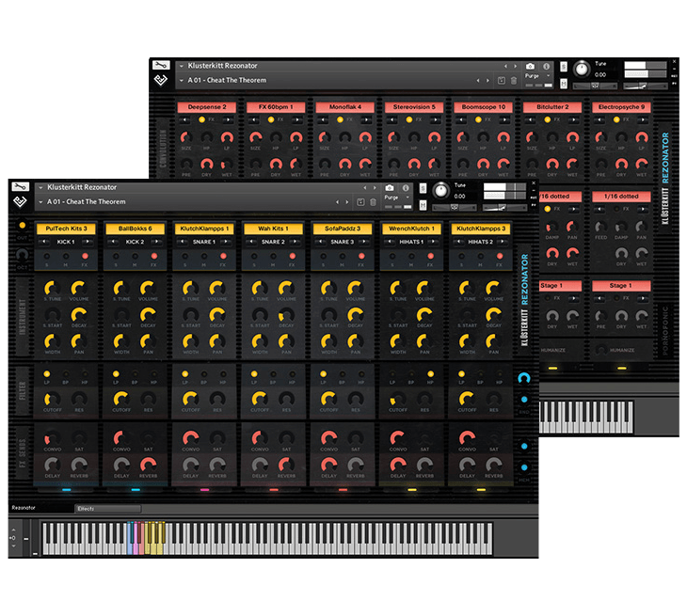This screenshot has height=616, width=687.
Task: Open wrench edit mode in front Rezonator window
Action: click(20, 187)
